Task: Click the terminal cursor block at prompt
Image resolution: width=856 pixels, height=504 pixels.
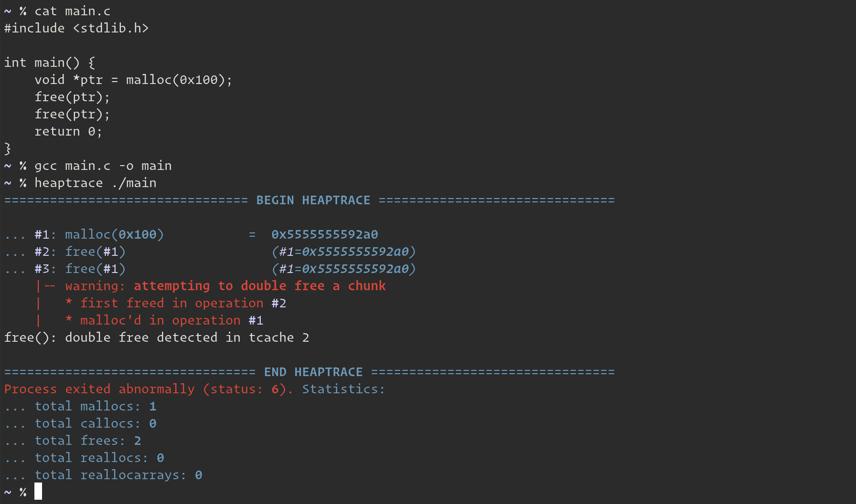Action: pos(38,491)
